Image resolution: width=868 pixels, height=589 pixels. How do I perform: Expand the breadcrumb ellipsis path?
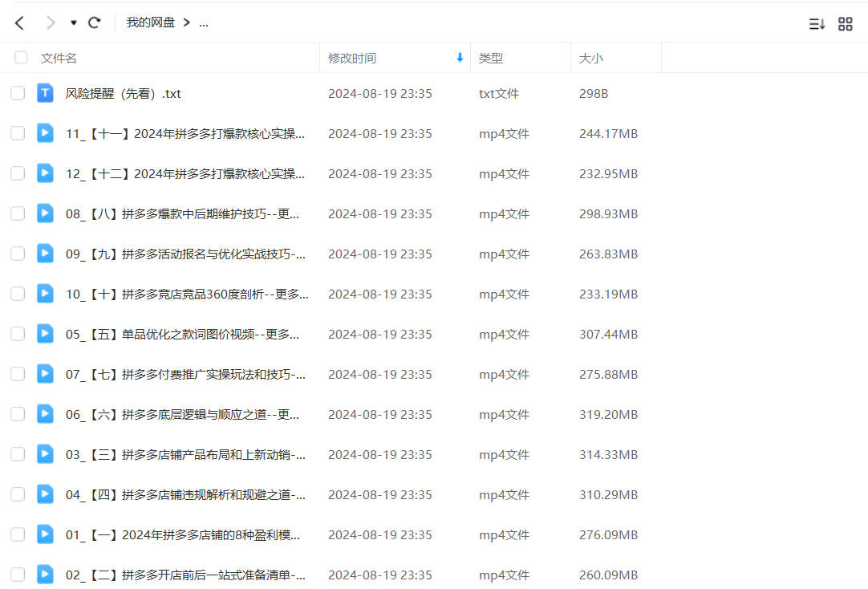pyautogui.click(x=204, y=22)
